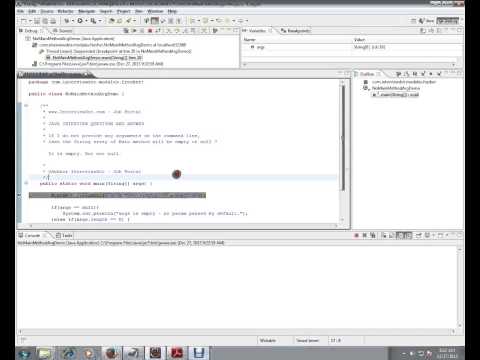
Task: Select the highlighted main stack frame in Debug view
Action: [x=94, y=58]
